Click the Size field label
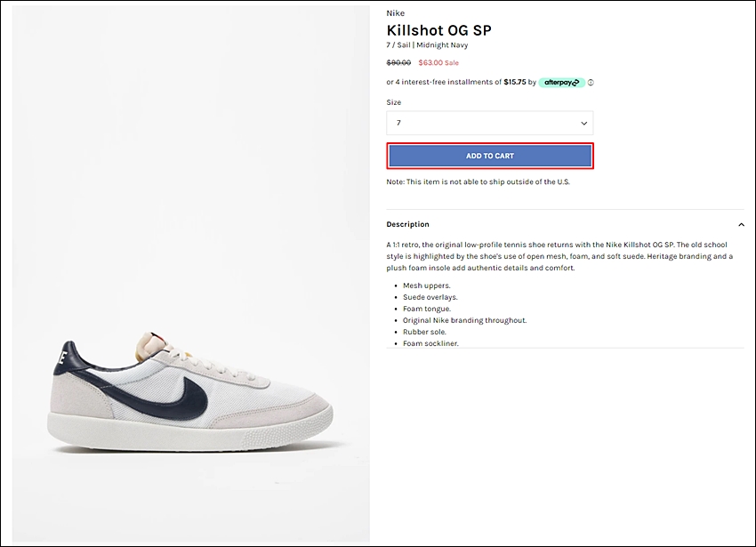 (393, 102)
